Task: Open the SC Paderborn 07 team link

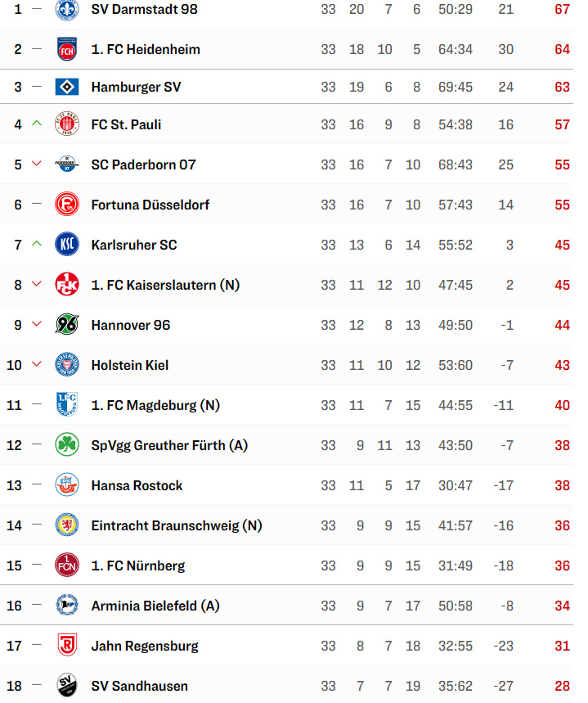Action: (144, 164)
